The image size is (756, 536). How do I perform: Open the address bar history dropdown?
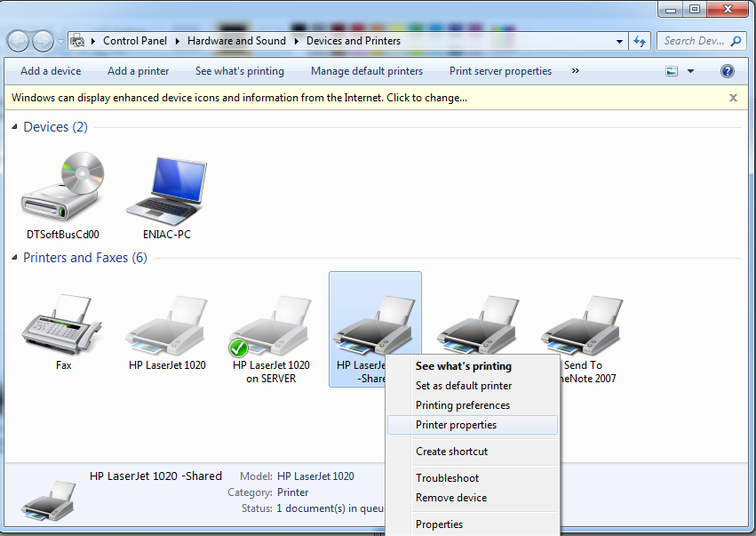[x=619, y=42]
